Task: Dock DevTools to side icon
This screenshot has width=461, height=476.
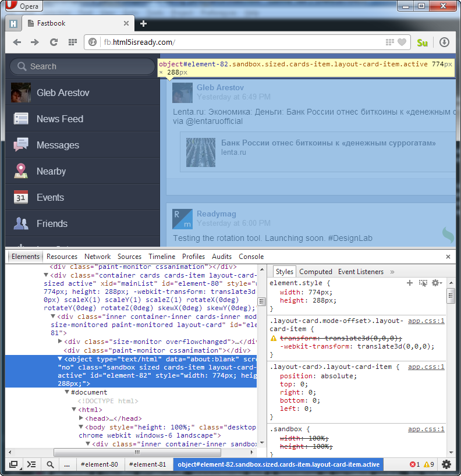Action: (13, 464)
